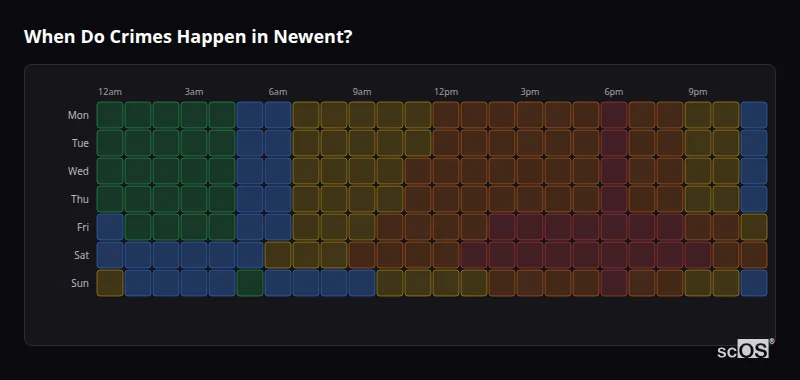
Task: Click the 9pm hour label
Action: coord(698,92)
